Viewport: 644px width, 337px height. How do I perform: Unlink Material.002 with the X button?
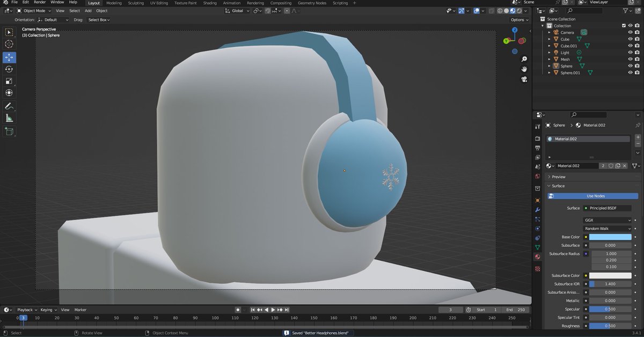click(625, 166)
